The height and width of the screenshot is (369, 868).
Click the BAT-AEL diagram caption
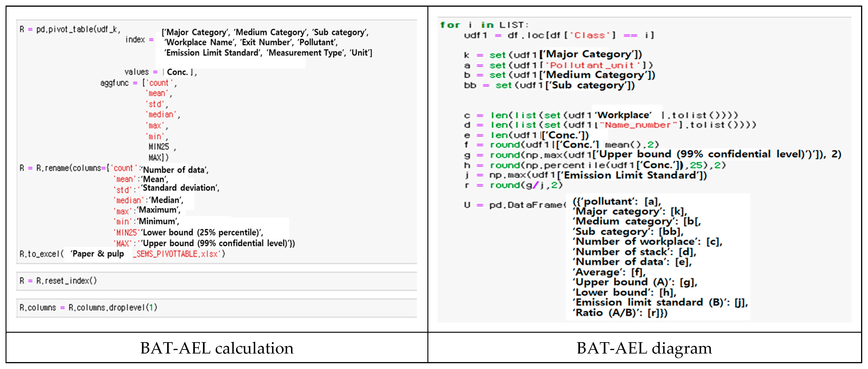(x=644, y=348)
